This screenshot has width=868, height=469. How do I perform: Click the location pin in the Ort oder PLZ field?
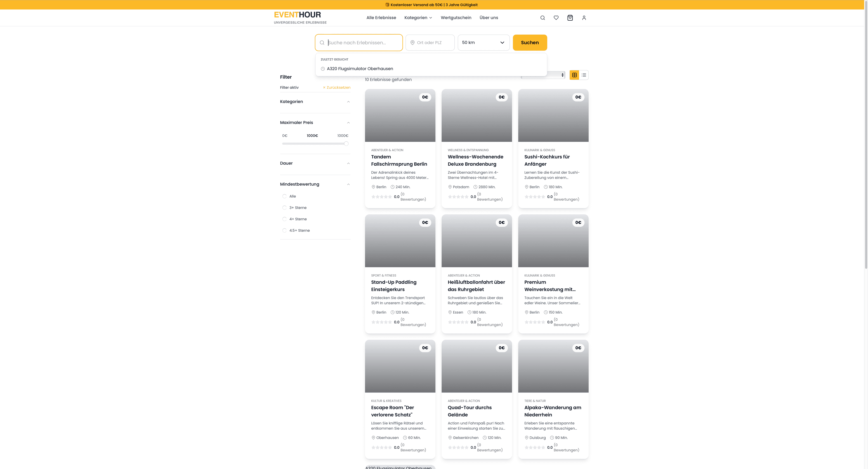pos(412,43)
